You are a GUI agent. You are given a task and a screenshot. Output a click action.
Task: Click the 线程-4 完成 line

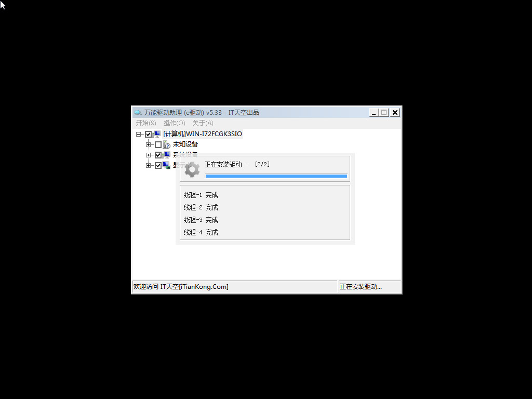(x=201, y=232)
